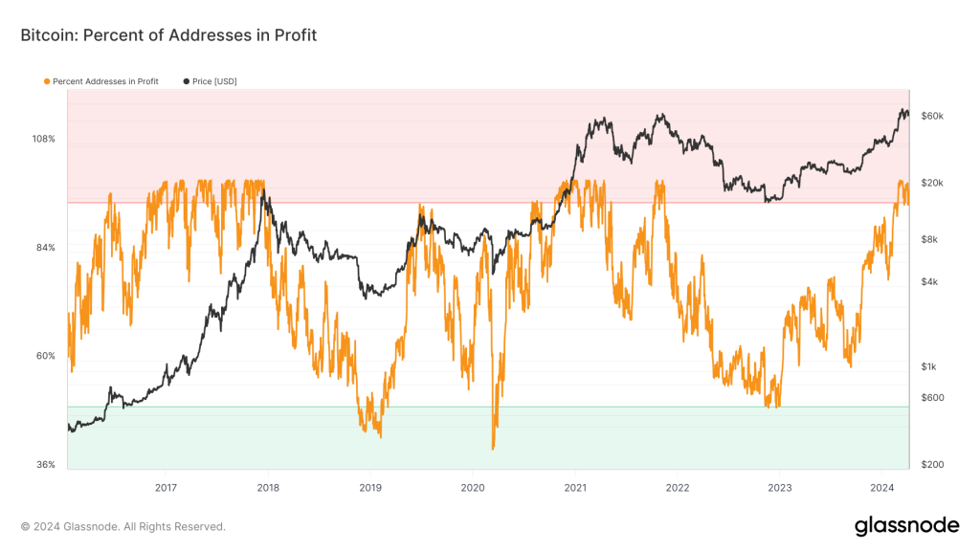This screenshot has width=980, height=551.
Task: Click the $1k price axis label
Action: click(930, 367)
